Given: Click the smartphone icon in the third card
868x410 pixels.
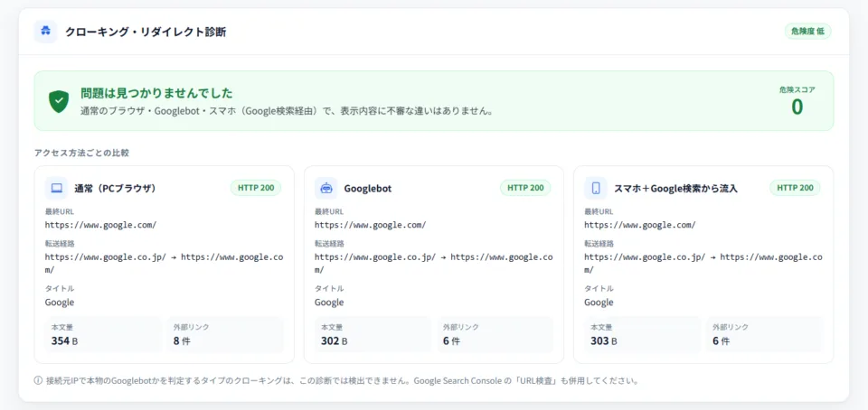Looking at the screenshot, I should (596, 188).
